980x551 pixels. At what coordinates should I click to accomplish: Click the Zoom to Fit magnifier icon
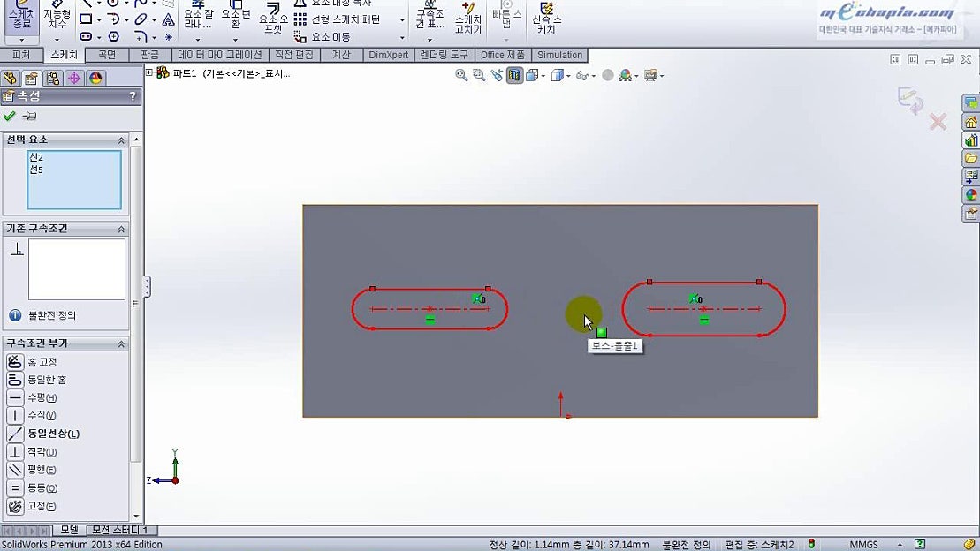point(461,75)
